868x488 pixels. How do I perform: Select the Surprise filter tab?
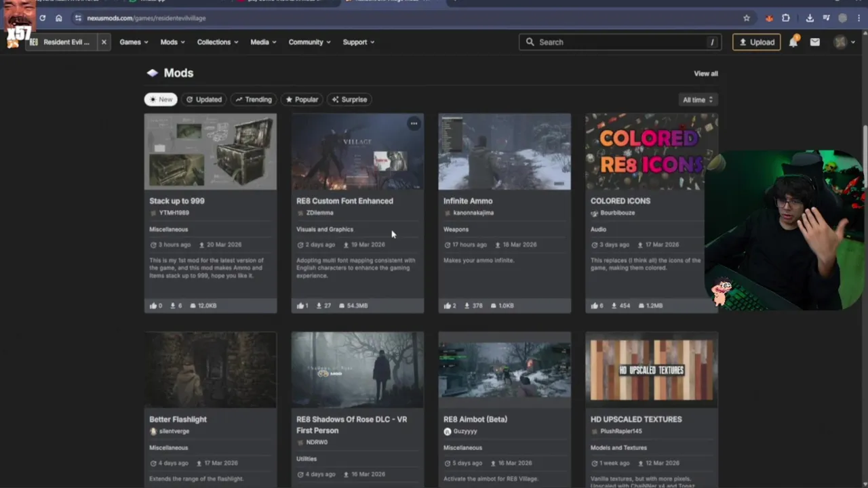click(x=349, y=100)
